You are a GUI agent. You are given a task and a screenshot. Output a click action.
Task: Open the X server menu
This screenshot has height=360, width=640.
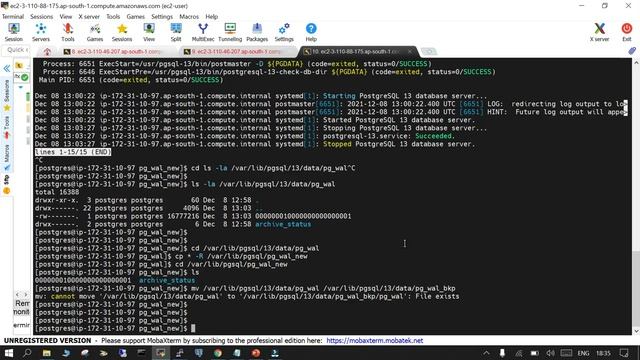click(x=89, y=17)
